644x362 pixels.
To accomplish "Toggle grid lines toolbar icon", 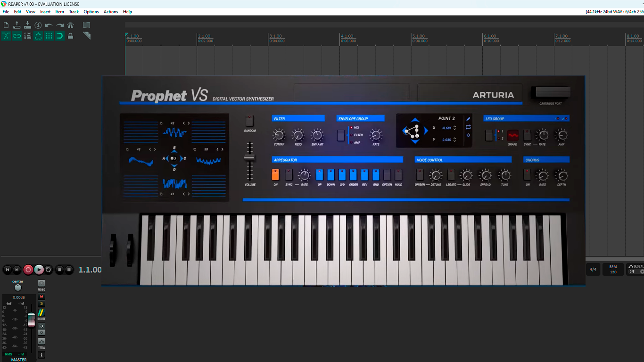I will pyautogui.click(x=49, y=36).
